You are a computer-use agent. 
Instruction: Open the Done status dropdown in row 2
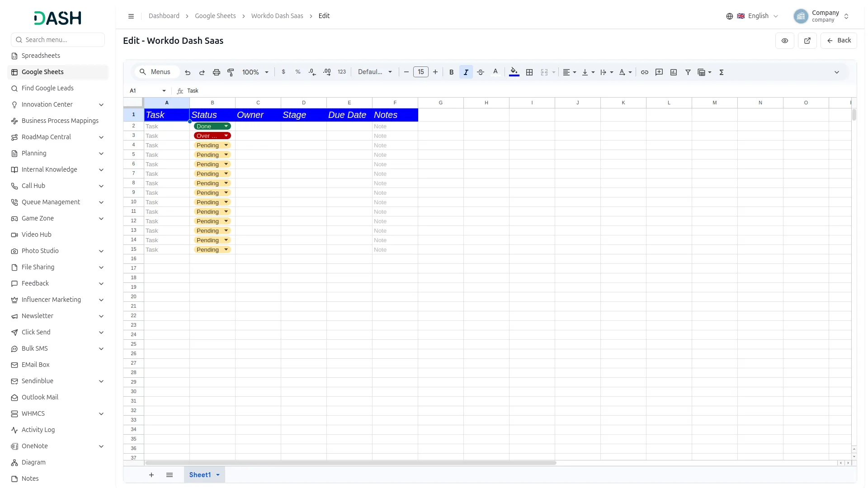pyautogui.click(x=212, y=127)
